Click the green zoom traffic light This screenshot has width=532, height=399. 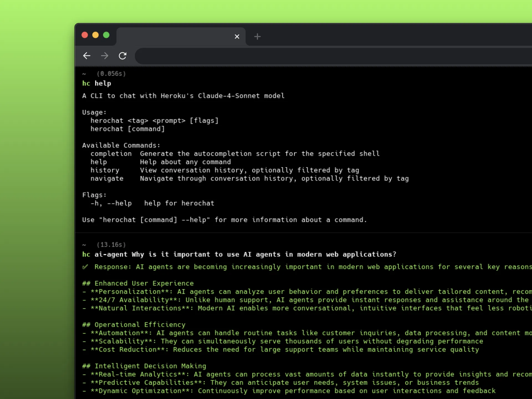coord(106,35)
